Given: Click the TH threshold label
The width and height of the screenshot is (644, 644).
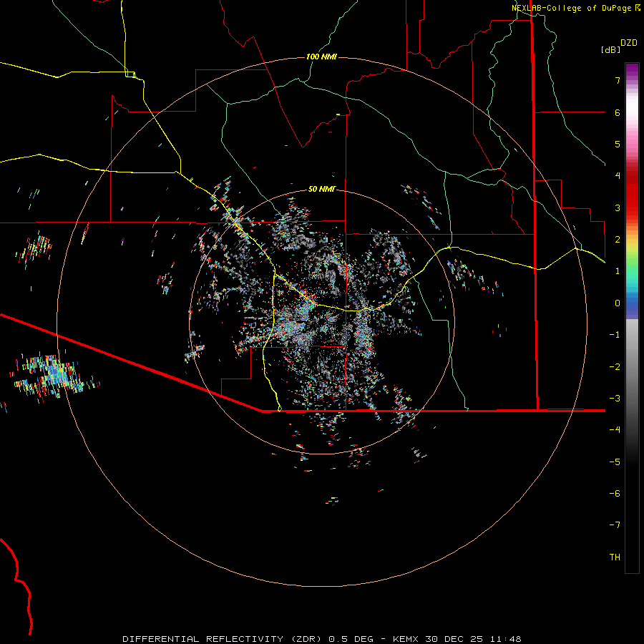Looking at the screenshot, I should click(615, 557).
